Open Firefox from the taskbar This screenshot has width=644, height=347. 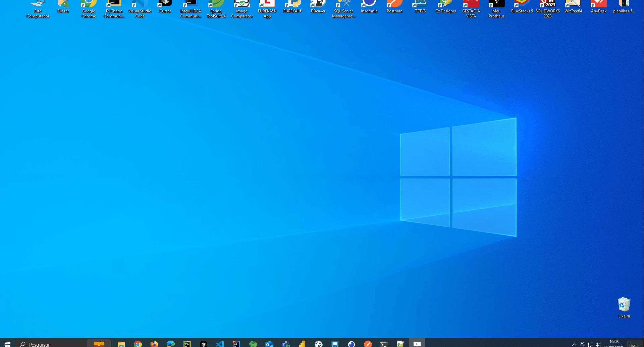(154, 344)
